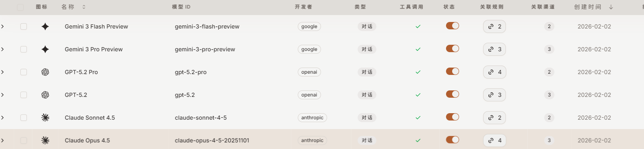Viewport: 644px width, 149px height.
Task: Click the Anthropic icon for Claude Sonnet 4.5
Action: pyautogui.click(x=45, y=118)
